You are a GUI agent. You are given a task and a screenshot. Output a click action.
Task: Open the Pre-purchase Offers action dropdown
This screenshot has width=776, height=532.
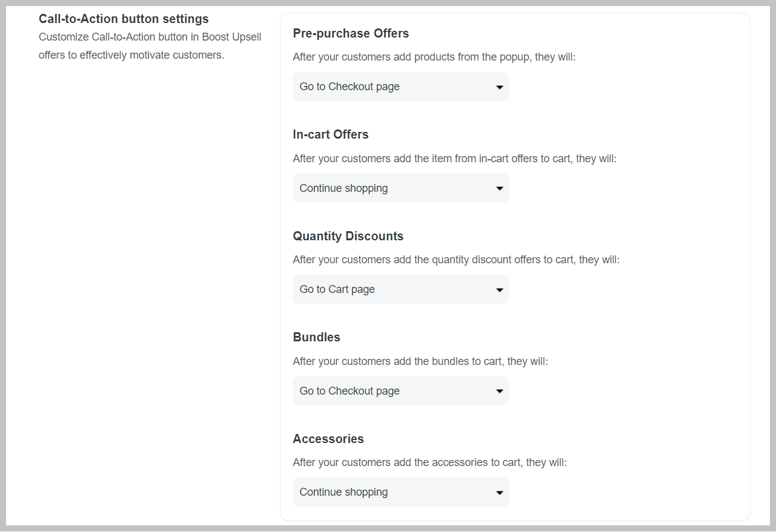tap(400, 87)
